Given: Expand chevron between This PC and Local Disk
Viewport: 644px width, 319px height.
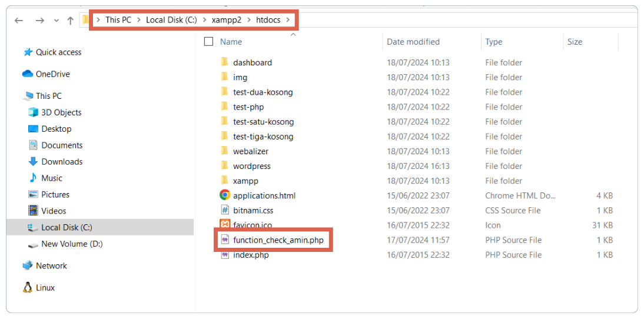Looking at the screenshot, I should coord(139,19).
